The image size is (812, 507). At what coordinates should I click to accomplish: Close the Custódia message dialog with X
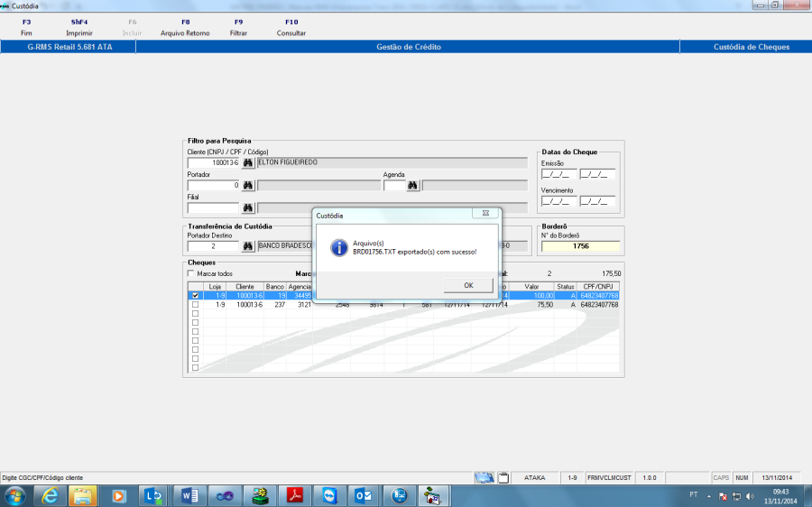pyautogui.click(x=485, y=213)
